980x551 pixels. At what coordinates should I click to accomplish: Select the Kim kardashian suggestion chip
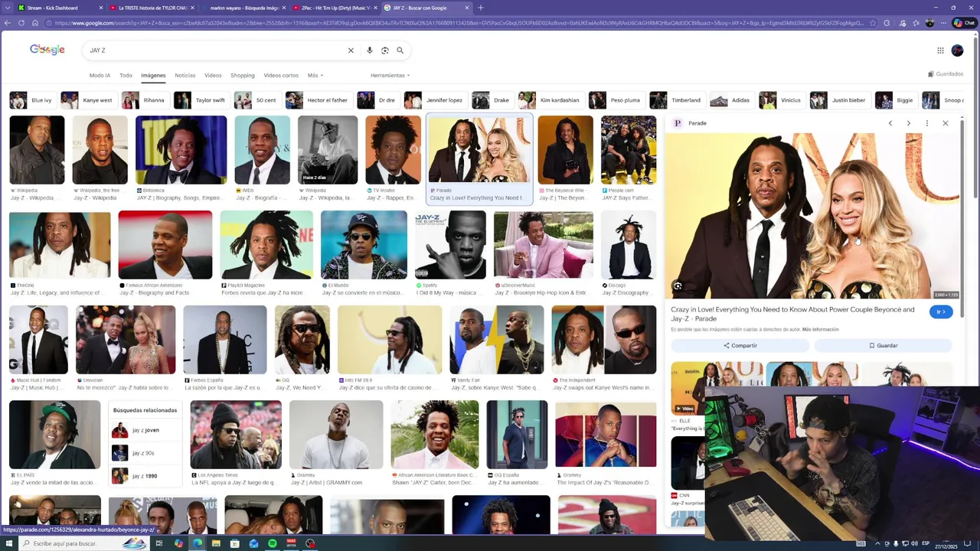pyautogui.click(x=550, y=100)
